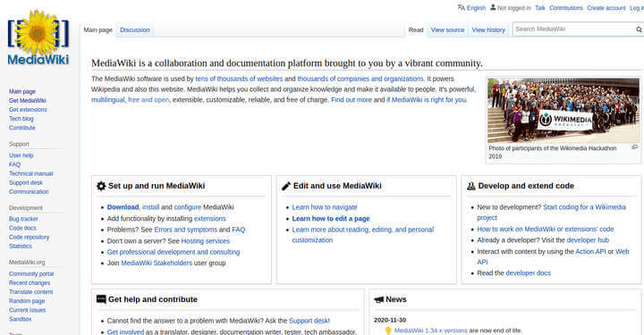Open the Community portal link
The image size is (644, 335).
31,274
